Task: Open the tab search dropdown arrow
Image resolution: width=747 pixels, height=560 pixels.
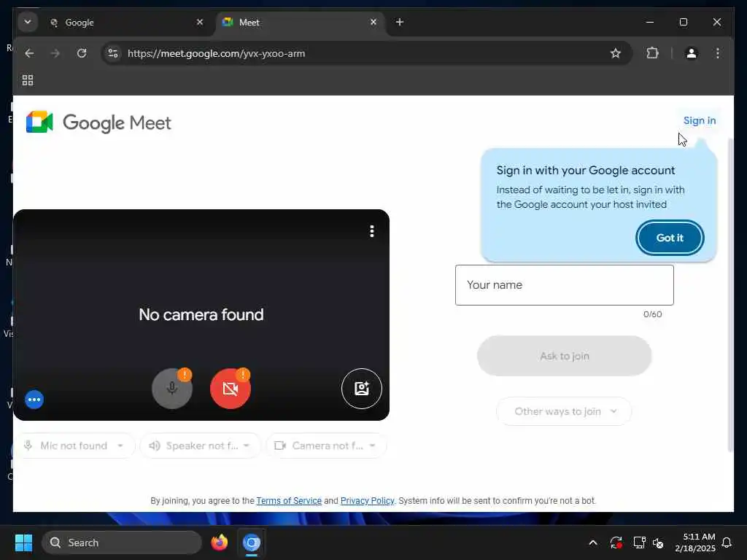Action: point(28,22)
